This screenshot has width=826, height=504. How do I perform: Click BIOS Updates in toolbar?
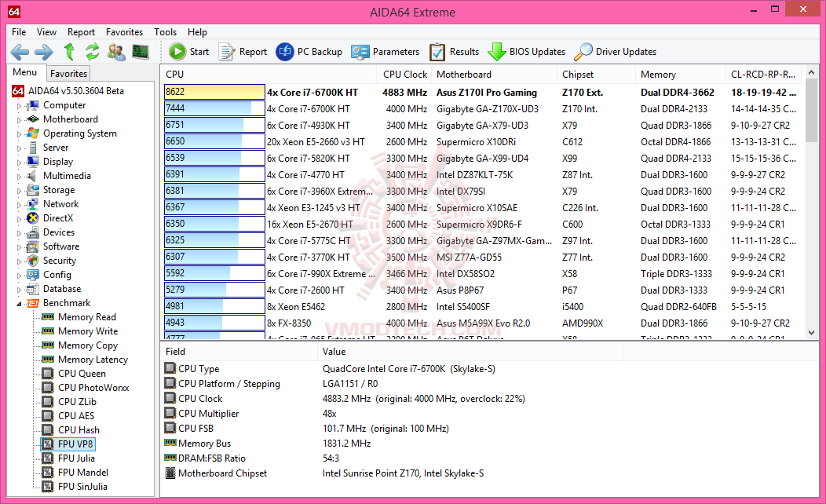526,52
